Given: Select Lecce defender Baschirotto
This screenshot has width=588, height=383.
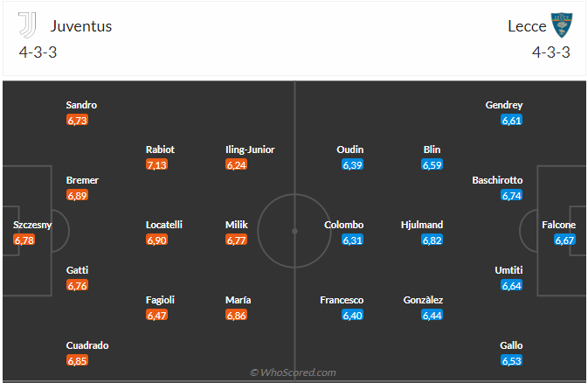Looking at the screenshot, I should coord(498,180).
